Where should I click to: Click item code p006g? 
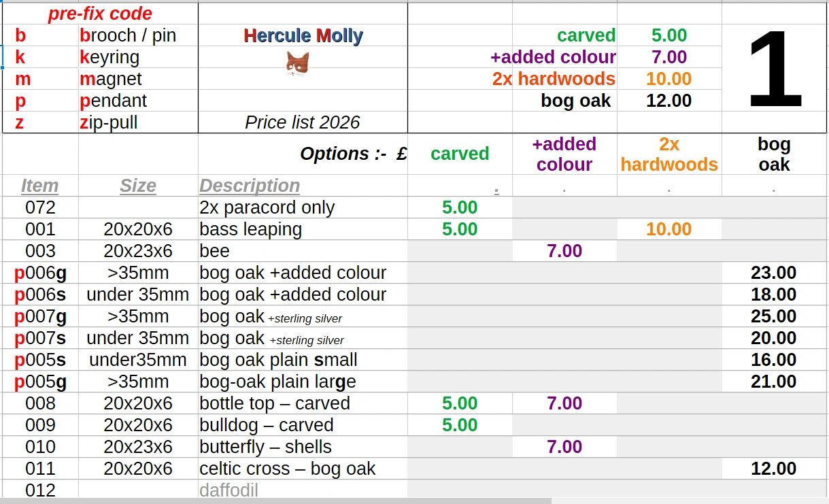click(41, 273)
